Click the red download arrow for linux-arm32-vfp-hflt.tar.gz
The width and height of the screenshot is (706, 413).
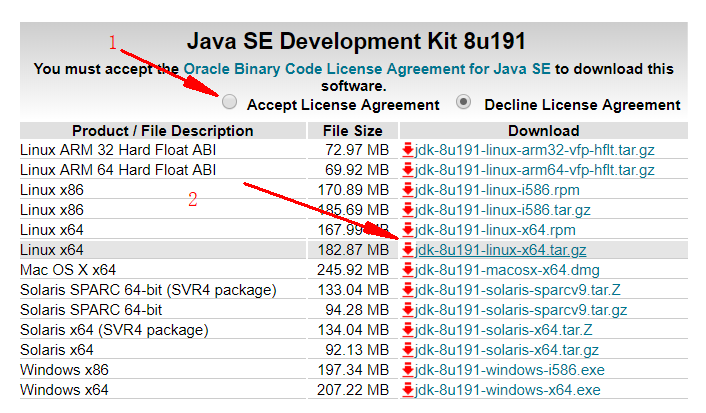[x=408, y=150]
